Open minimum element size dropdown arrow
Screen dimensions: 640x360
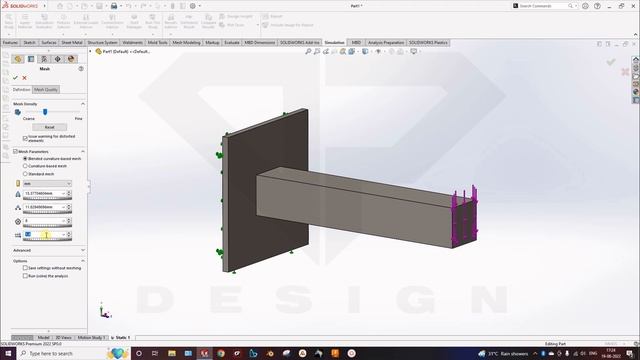(x=63, y=207)
